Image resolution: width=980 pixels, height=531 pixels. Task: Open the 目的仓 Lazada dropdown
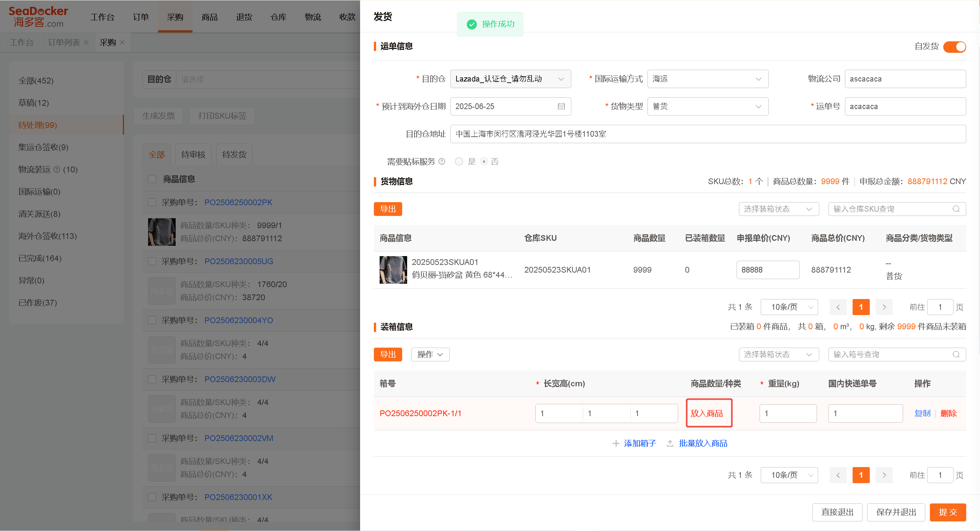pyautogui.click(x=510, y=79)
